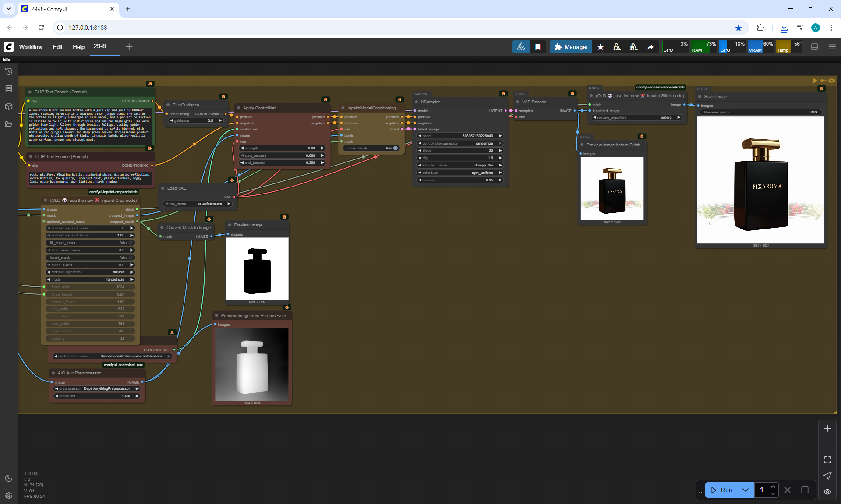The width and height of the screenshot is (841, 504).
Task: Adjust strength value in Apply ControlNet
Action: (283, 148)
